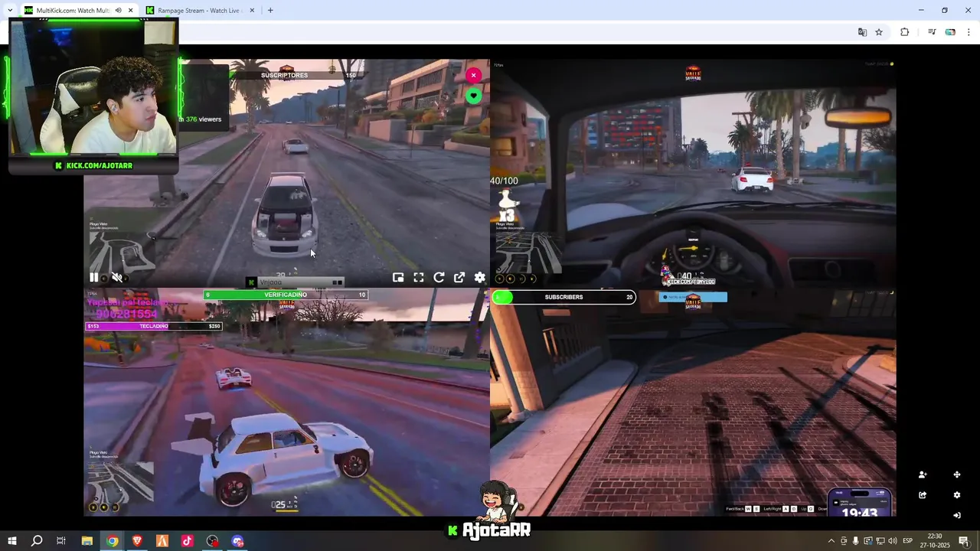This screenshot has height=551, width=980.
Task: Click the SUSCRIPTORES goal bar overlay
Action: (297, 75)
